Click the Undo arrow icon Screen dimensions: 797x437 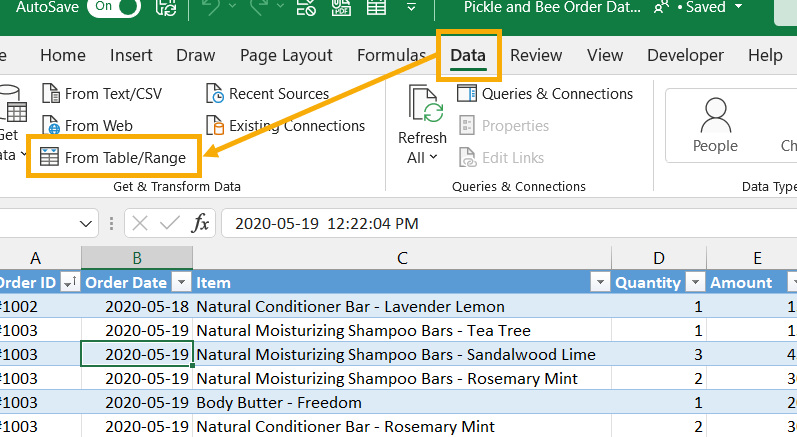pos(213,7)
